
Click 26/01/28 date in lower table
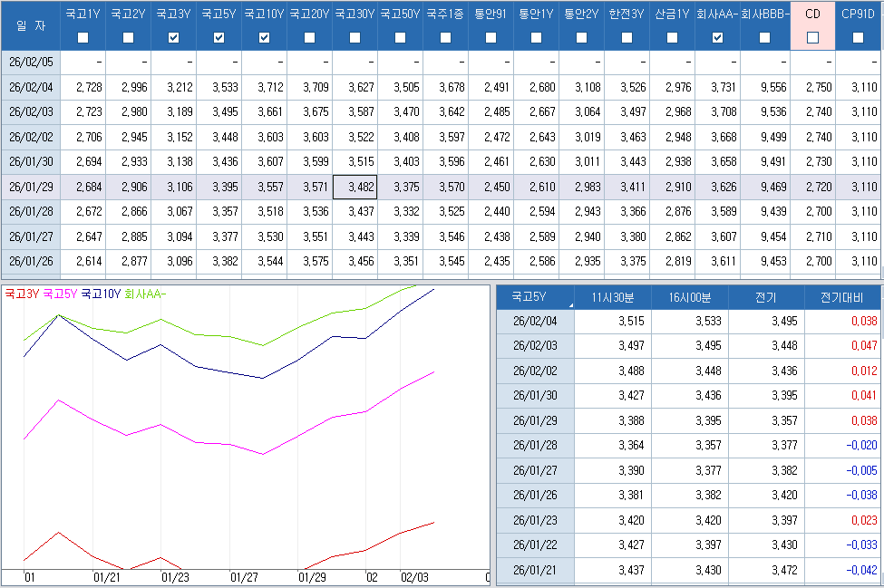[x=535, y=445]
